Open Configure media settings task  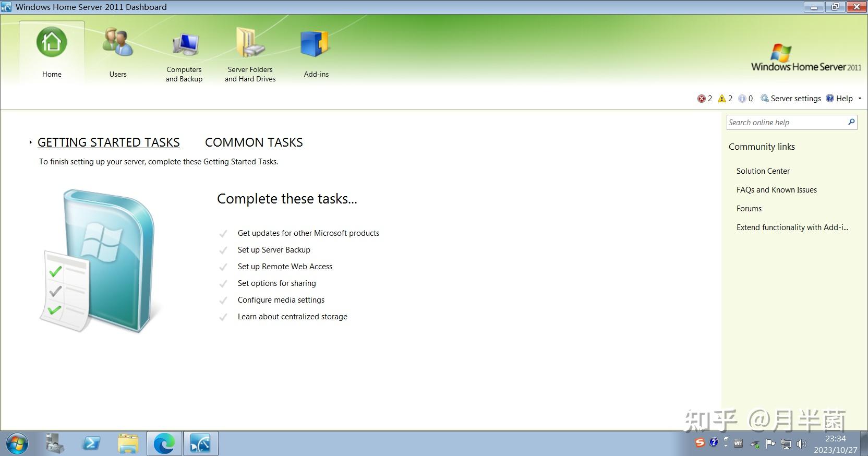click(281, 300)
